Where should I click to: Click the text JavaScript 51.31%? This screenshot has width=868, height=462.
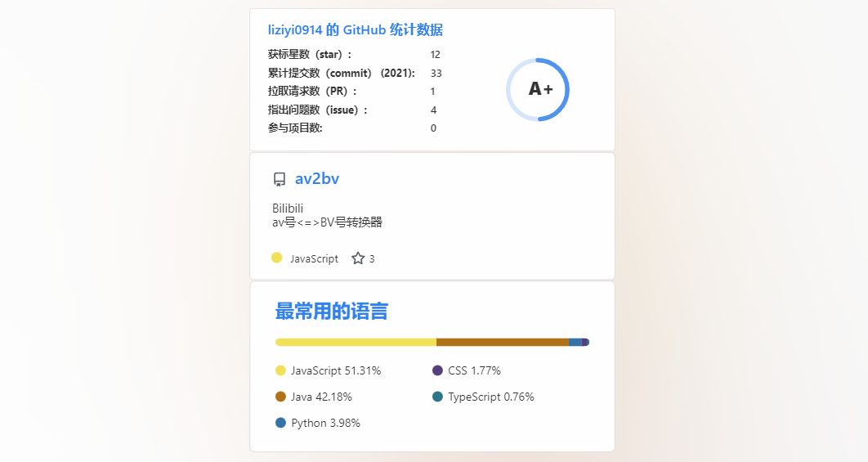pos(336,370)
